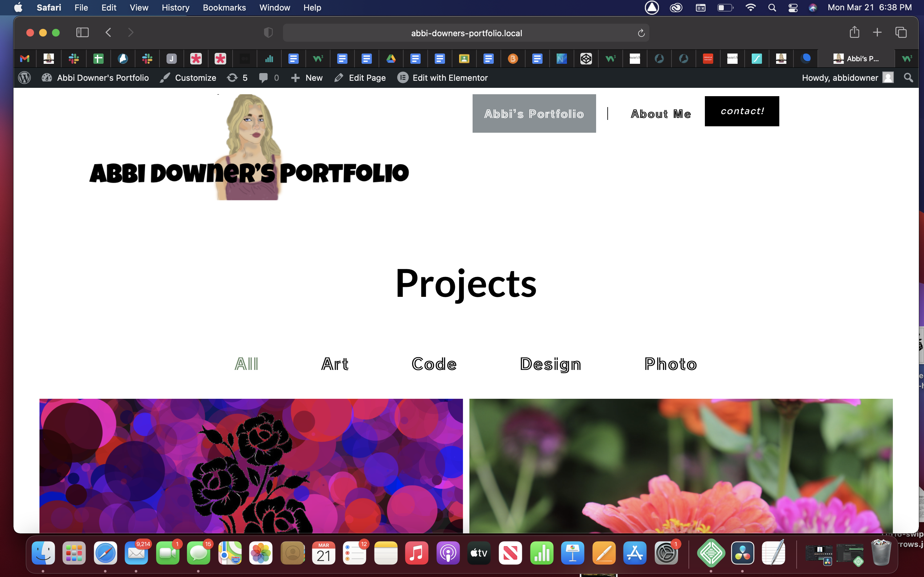Click the Safari address bar field
This screenshot has height=577, width=924.
click(x=466, y=33)
